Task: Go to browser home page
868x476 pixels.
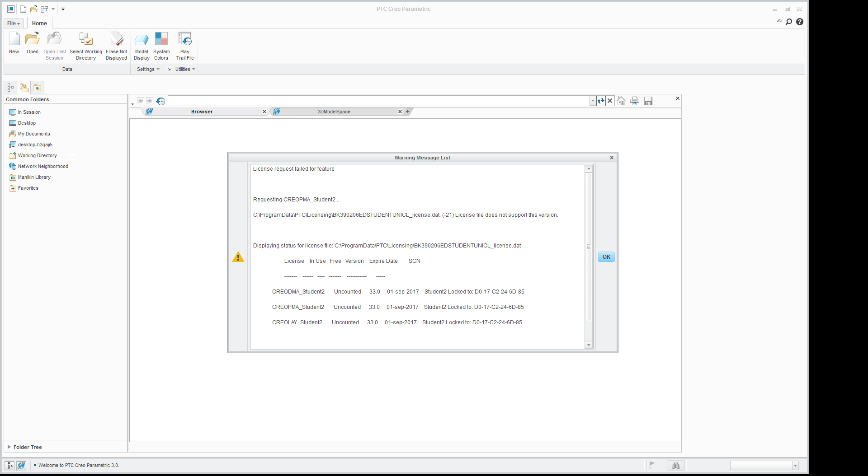Action: pyautogui.click(x=621, y=101)
